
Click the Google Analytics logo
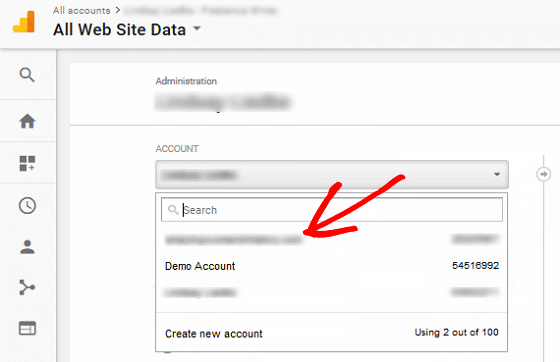(24, 22)
